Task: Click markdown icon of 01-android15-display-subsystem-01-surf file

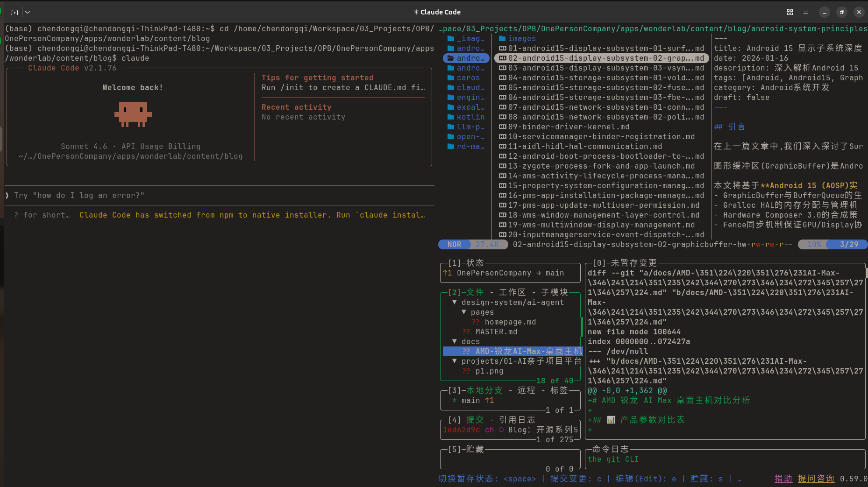Action: (502, 49)
